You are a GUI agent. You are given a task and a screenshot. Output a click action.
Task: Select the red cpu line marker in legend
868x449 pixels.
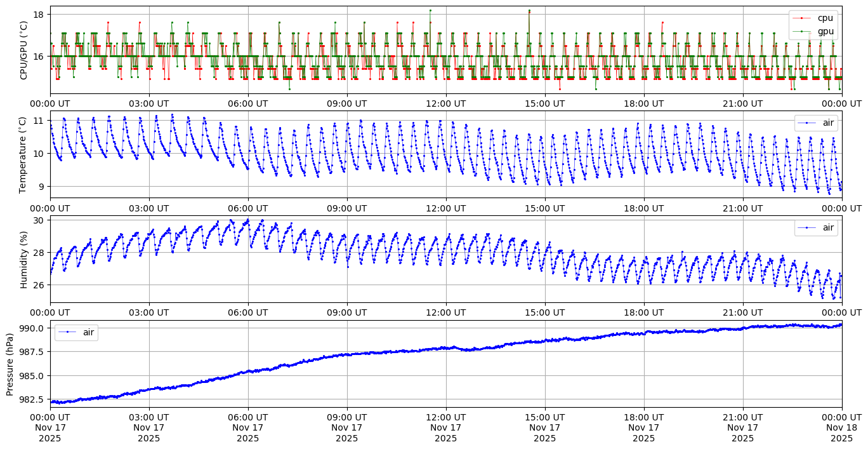[x=802, y=18]
